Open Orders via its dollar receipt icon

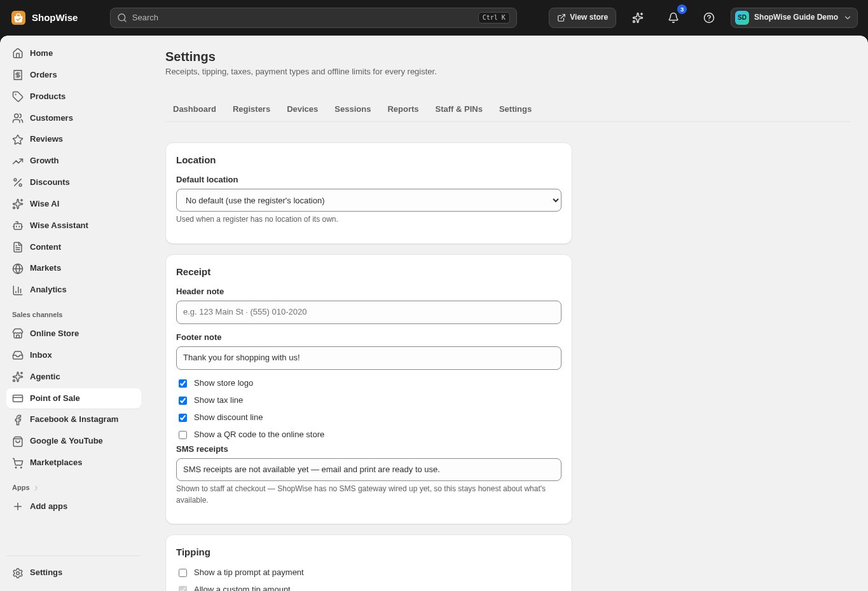18,75
